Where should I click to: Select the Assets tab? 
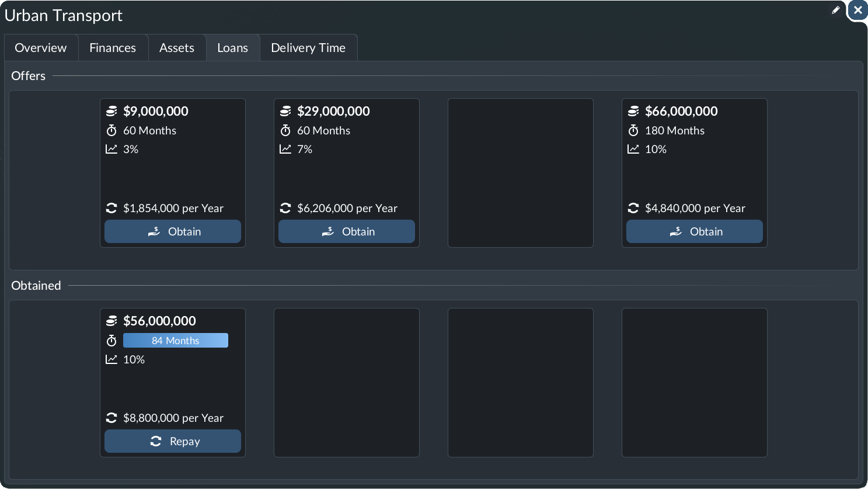(177, 48)
